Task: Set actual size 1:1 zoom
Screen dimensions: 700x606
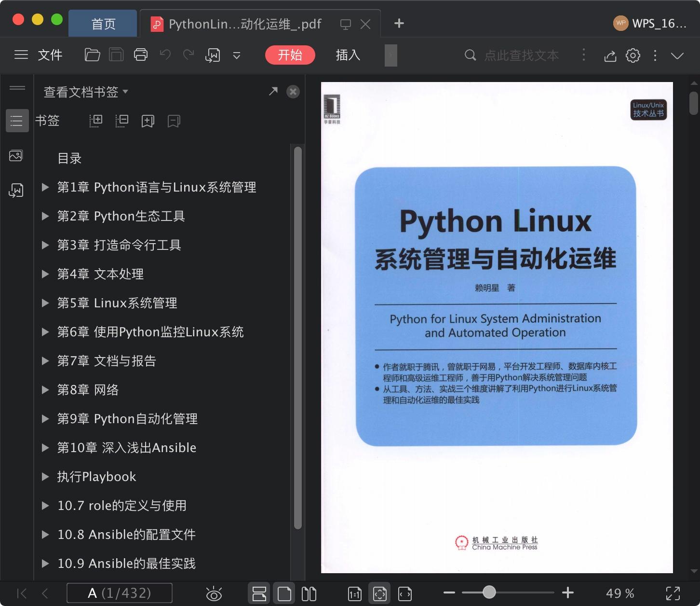Action: 355,593
